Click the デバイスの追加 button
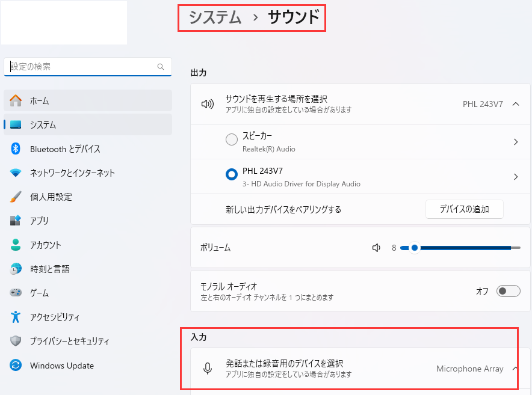The height and width of the screenshot is (395, 532). click(x=464, y=209)
